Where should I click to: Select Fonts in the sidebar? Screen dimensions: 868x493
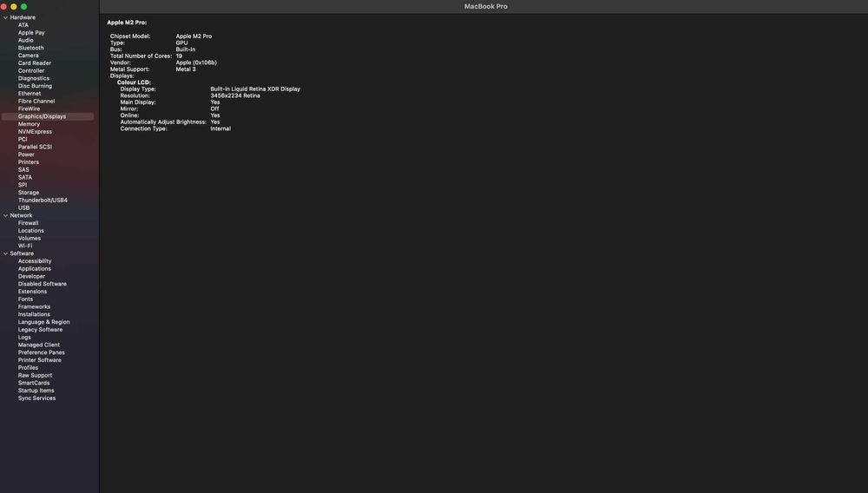point(25,299)
